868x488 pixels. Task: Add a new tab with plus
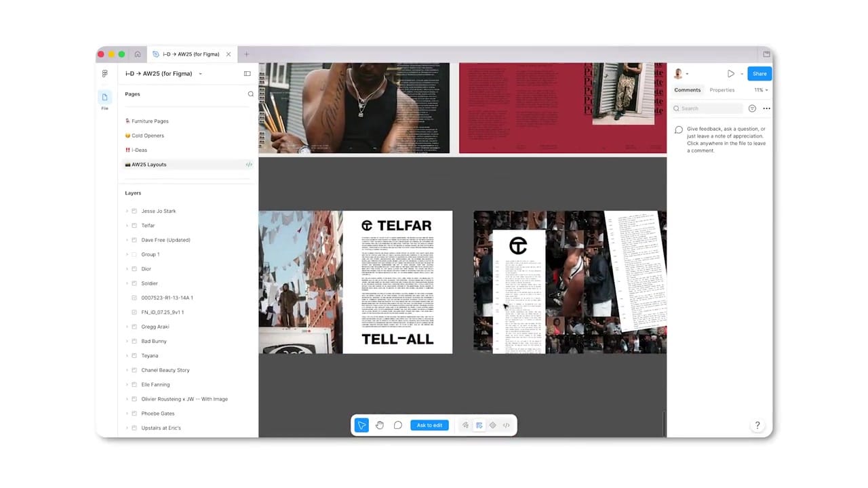pyautogui.click(x=246, y=54)
